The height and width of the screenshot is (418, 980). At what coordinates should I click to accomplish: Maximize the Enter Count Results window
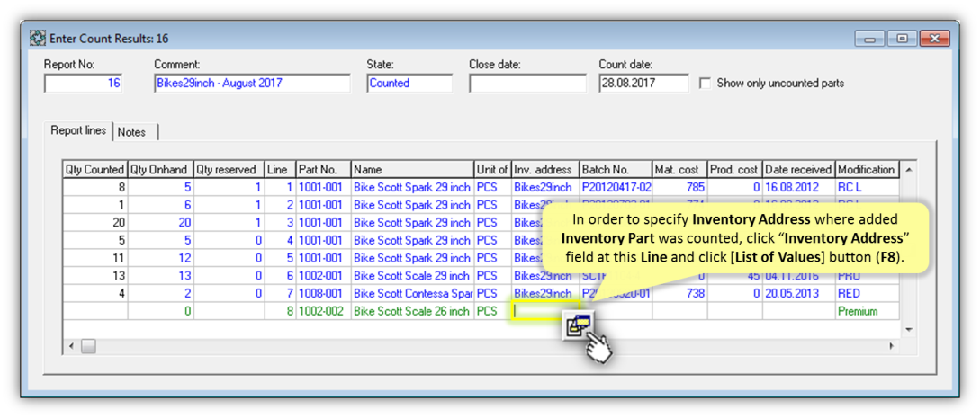[901, 39]
